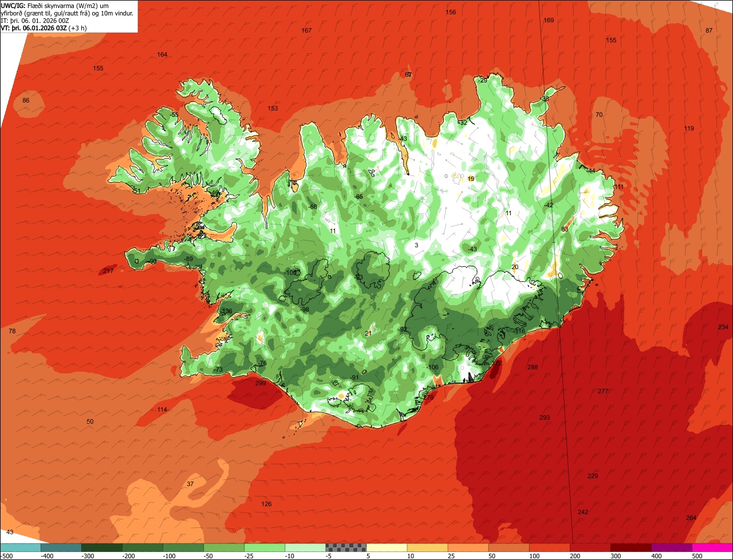Click the purple legend swatch from 400 to 500

tap(671, 547)
